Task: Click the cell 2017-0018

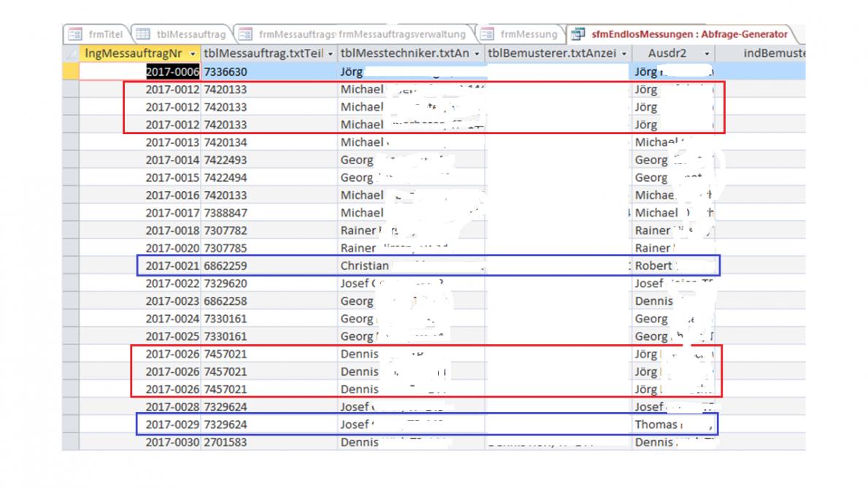Action: pyautogui.click(x=140, y=231)
